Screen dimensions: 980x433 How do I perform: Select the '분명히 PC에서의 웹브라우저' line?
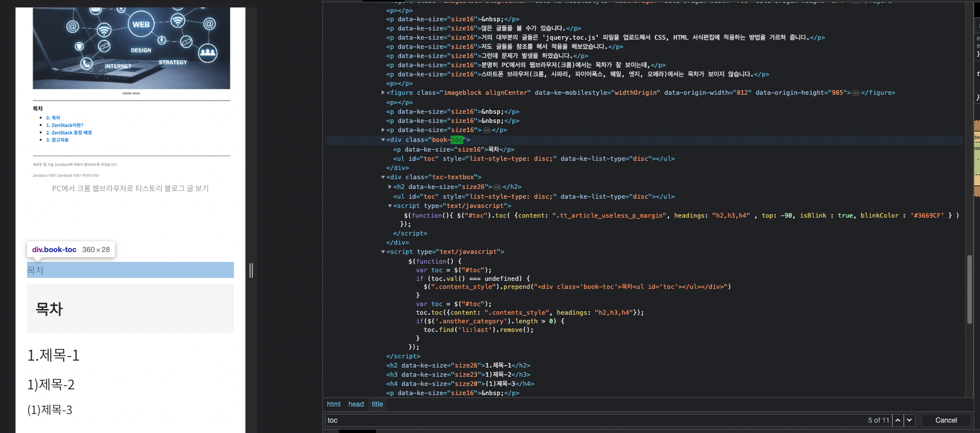click(x=526, y=65)
